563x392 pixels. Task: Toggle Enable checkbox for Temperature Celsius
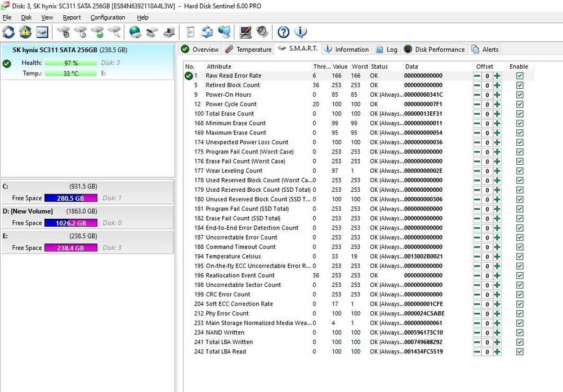pyautogui.click(x=520, y=256)
